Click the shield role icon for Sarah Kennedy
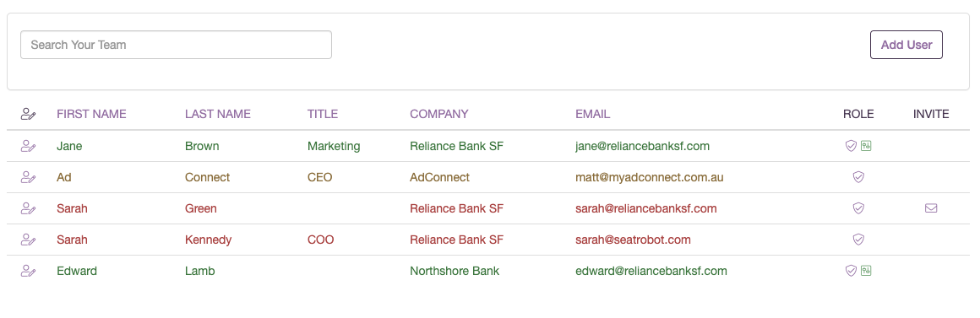This screenshot has height=318, width=980. click(x=858, y=240)
